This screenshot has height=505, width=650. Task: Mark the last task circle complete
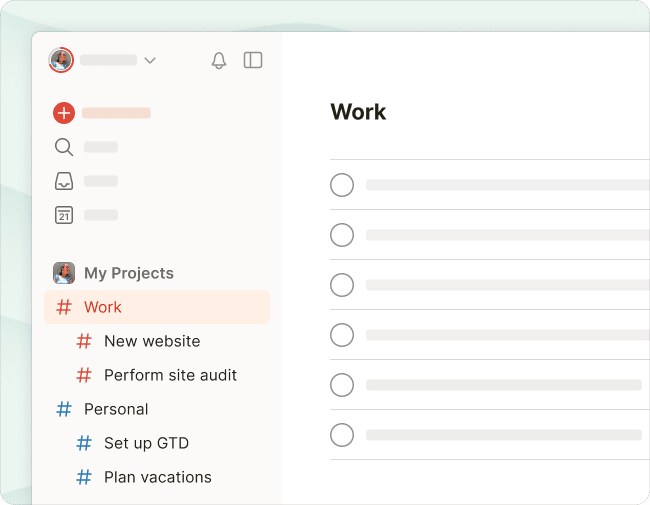342,435
